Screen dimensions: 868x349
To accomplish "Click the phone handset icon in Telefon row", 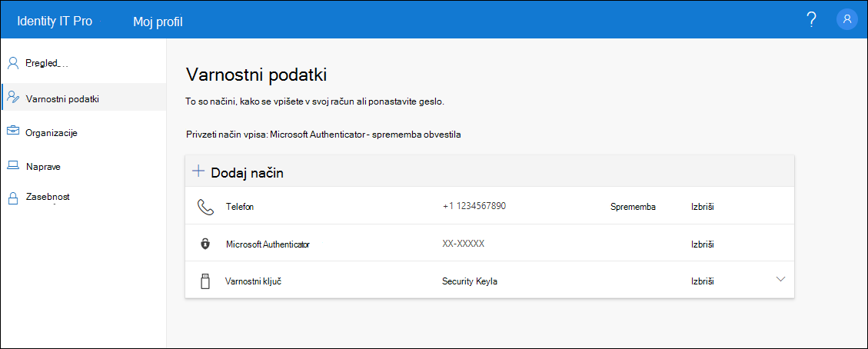I will click(205, 208).
